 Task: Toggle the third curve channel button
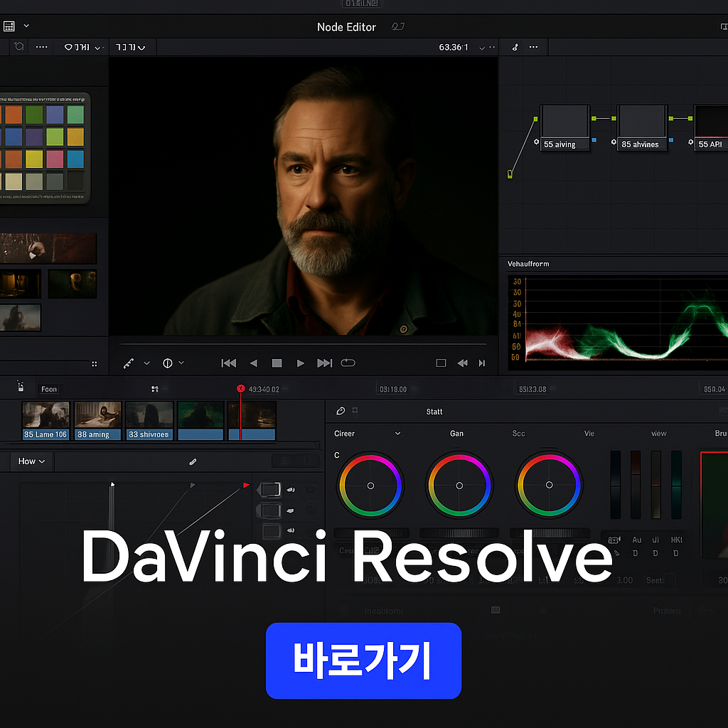click(x=271, y=530)
